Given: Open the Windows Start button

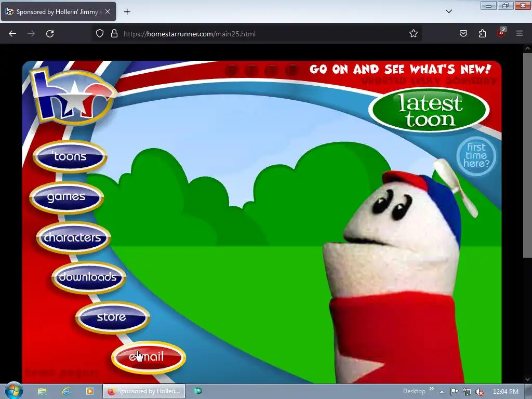Looking at the screenshot, I should tap(13, 391).
